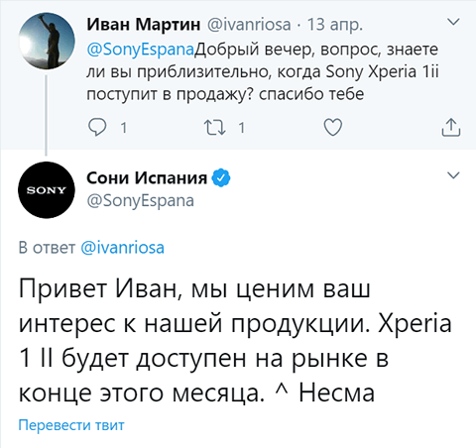This screenshot has width=476, height=448.
Task: Click the blue verified badge
Action: coord(221,178)
